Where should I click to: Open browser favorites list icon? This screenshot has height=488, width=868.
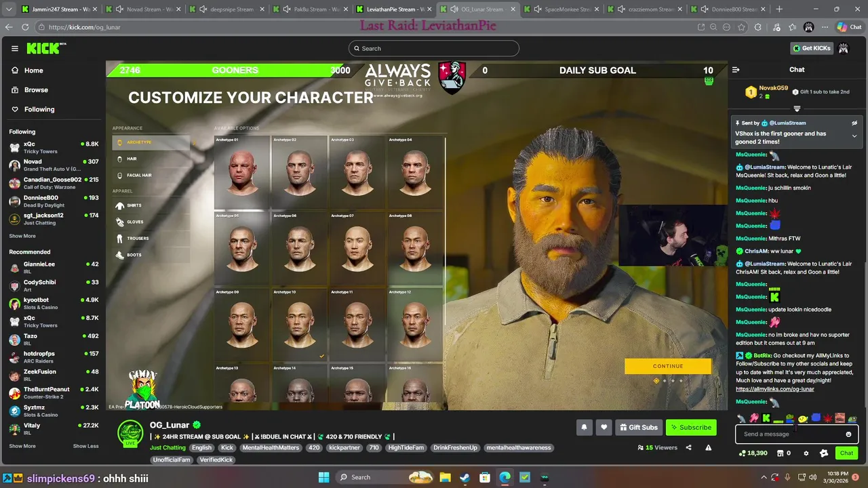click(793, 27)
